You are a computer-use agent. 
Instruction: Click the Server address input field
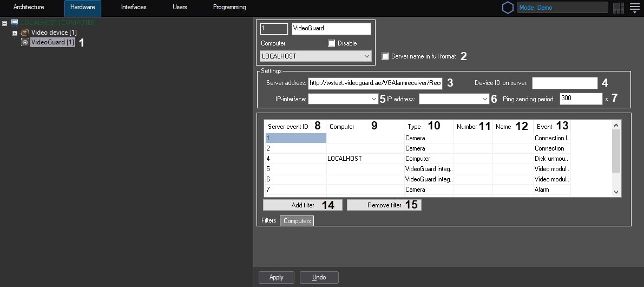click(x=375, y=83)
